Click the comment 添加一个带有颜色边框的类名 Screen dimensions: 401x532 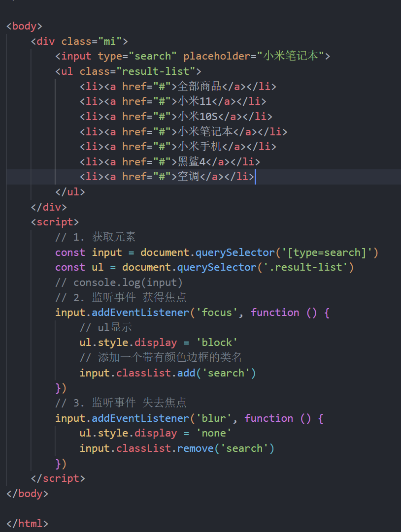pyautogui.click(x=161, y=357)
